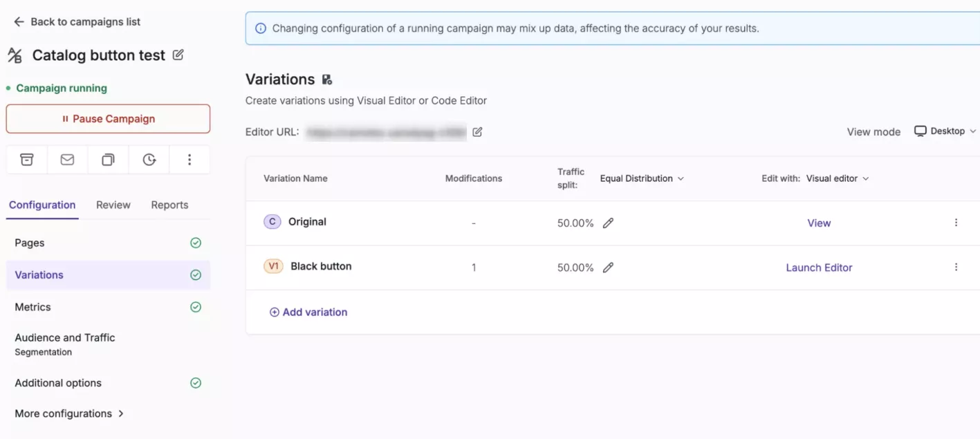Edit the Editor URL pencil icon
This screenshot has height=439, width=980.
pyautogui.click(x=477, y=132)
